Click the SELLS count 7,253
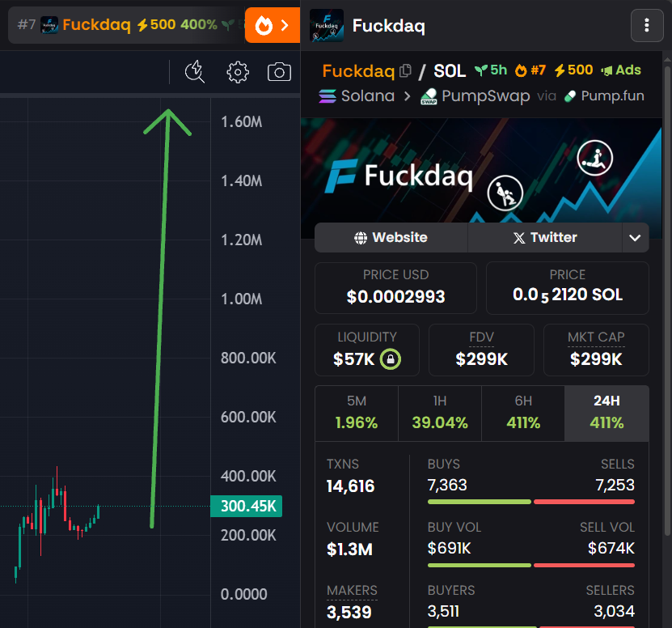672x628 pixels. (615, 485)
